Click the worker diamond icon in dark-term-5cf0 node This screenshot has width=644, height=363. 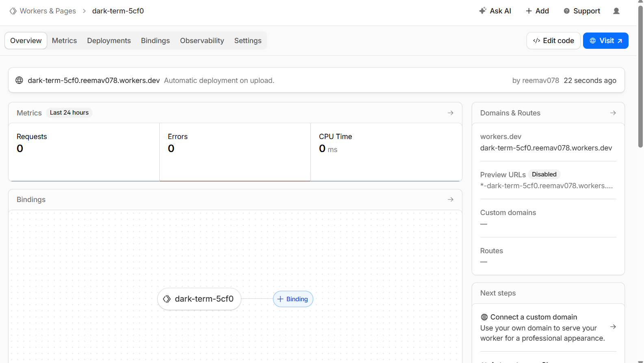pos(167,299)
